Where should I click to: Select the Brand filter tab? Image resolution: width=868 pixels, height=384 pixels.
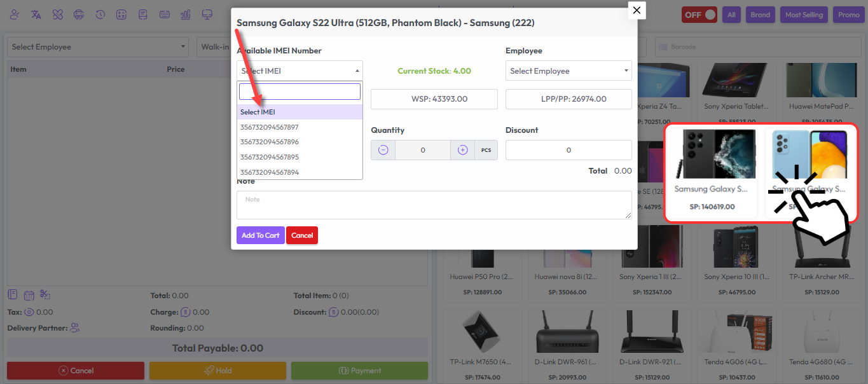click(760, 14)
